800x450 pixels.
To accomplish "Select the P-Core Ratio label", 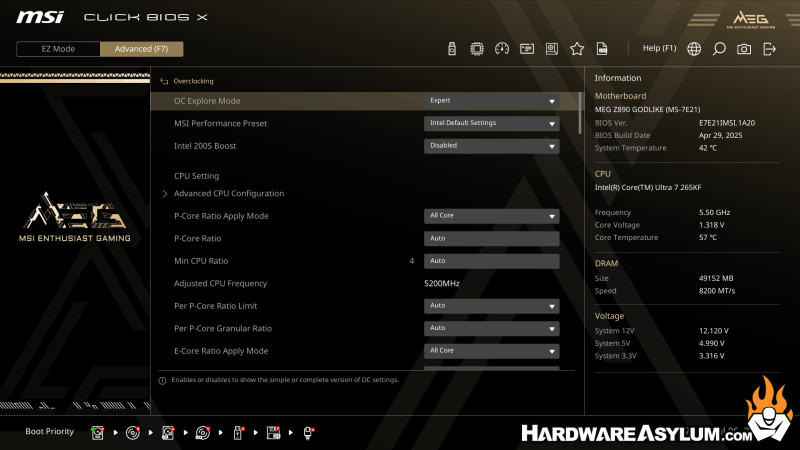I will [x=197, y=238].
